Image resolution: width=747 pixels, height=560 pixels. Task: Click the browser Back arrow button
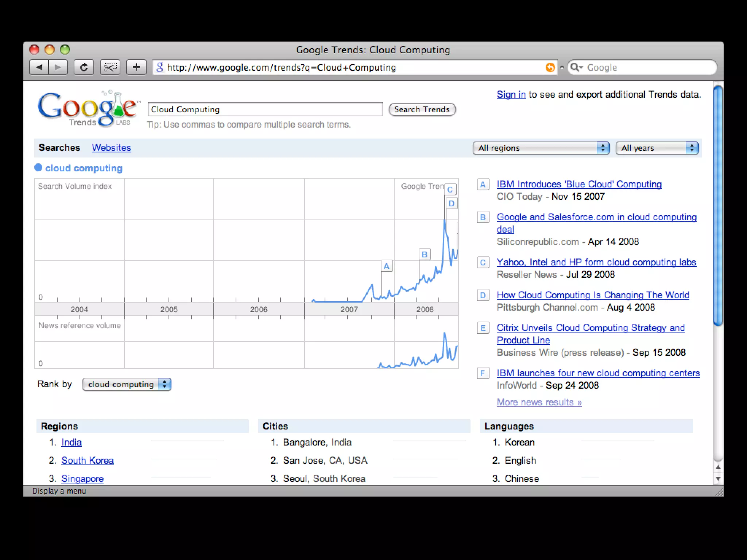pyautogui.click(x=39, y=67)
